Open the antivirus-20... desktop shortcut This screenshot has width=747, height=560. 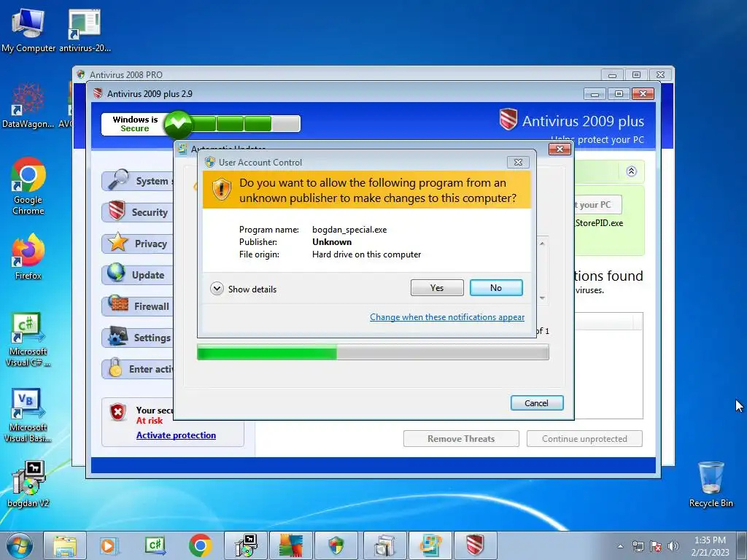point(85,30)
